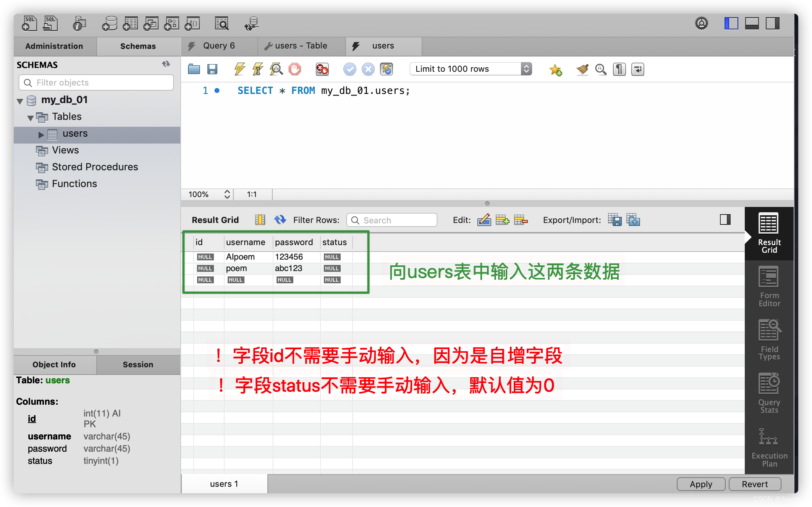Toggle the right sidebar panel

tap(772, 24)
